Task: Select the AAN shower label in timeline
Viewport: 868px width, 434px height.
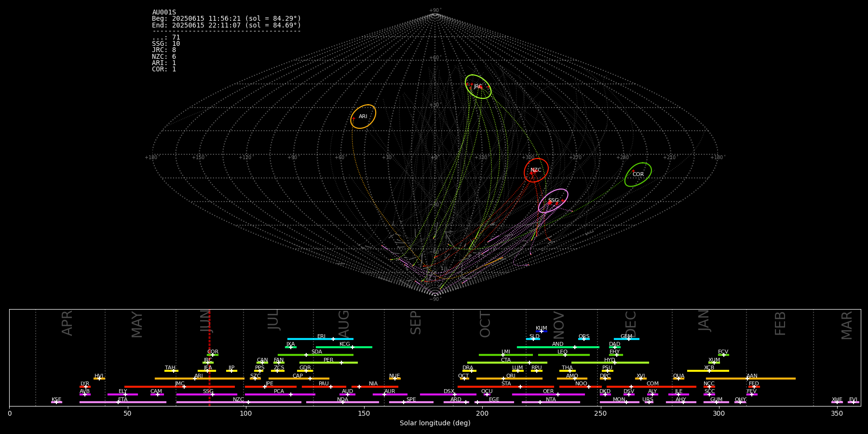Action: tap(752, 376)
